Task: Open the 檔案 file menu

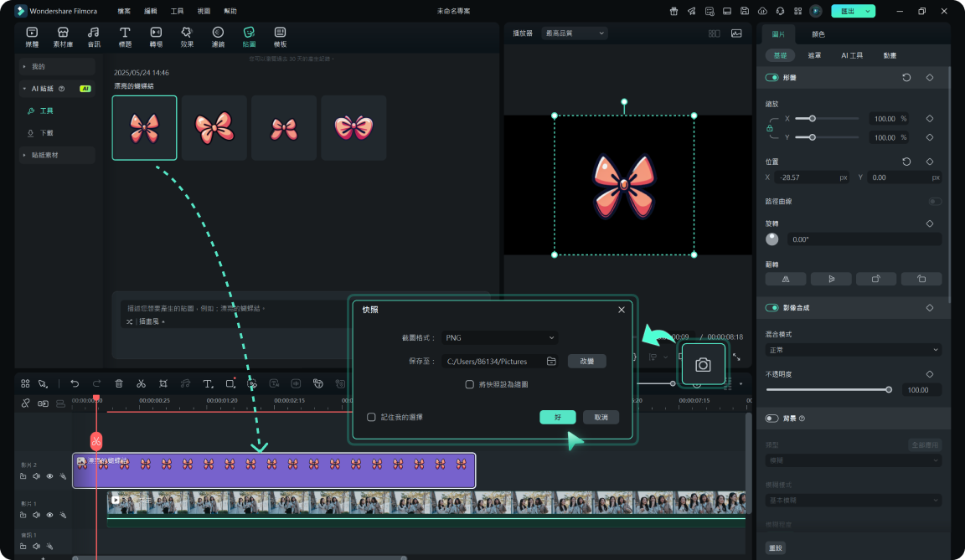Action: (124, 11)
